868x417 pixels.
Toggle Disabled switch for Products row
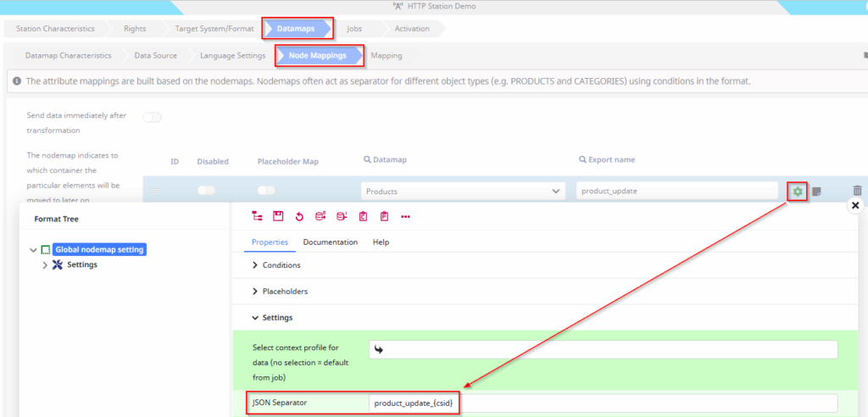pyautogui.click(x=207, y=191)
